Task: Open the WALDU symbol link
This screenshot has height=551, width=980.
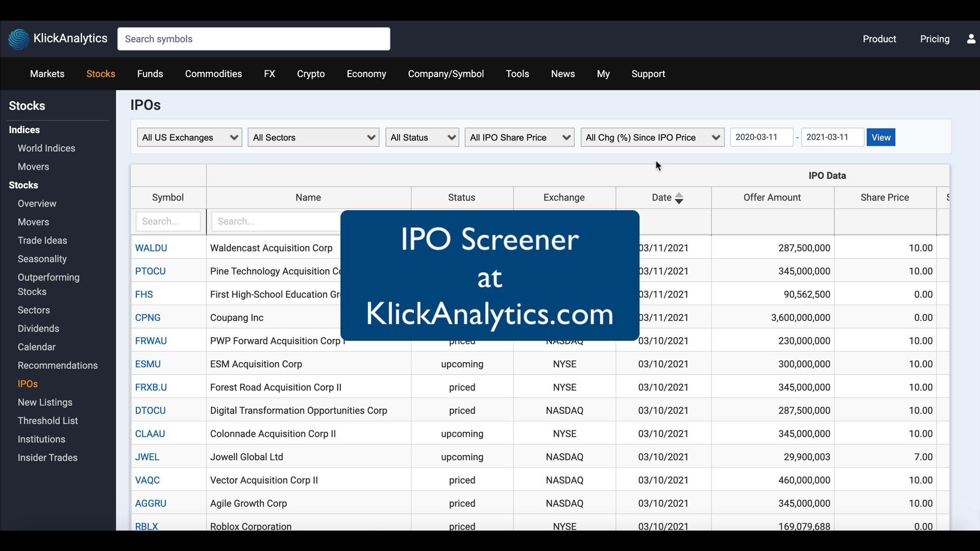Action: click(x=151, y=248)
